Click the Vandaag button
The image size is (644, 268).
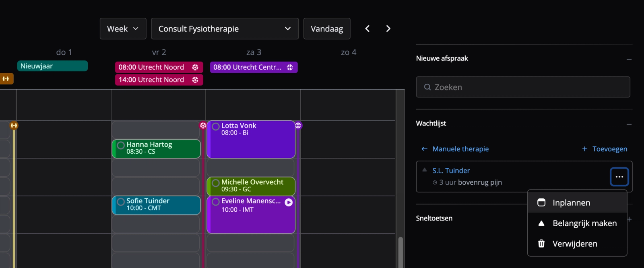pos(327,29)
